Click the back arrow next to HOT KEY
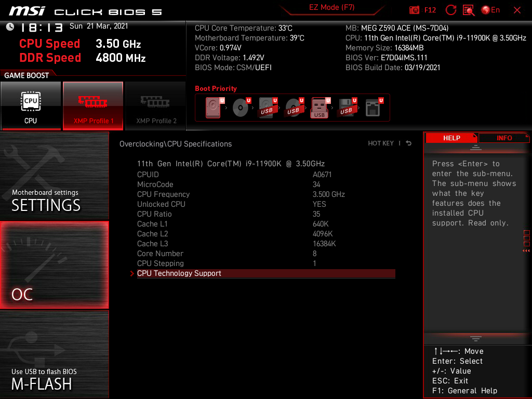Screen dimensions: 532x399 pyautogui.click(x=408, y=143)
